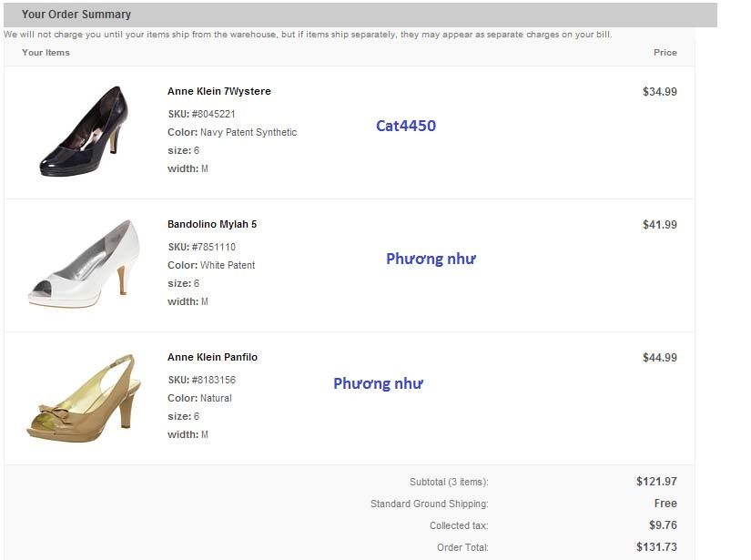751x560 pixels.
Task: Click the $9.76 tax amount
Action: click(x=663, y=525)
